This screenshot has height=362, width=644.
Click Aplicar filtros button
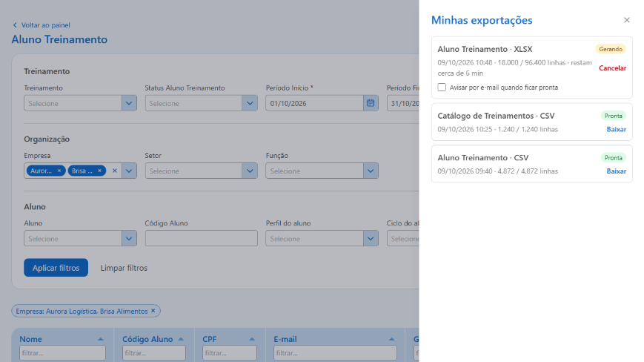point(56,268)
